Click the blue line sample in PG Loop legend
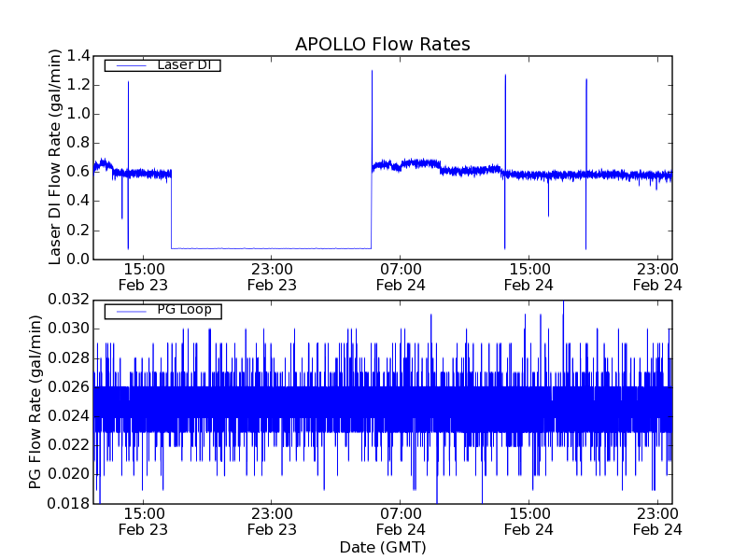The width and height of the screenshot is (747, 560). tap(130, 310)
